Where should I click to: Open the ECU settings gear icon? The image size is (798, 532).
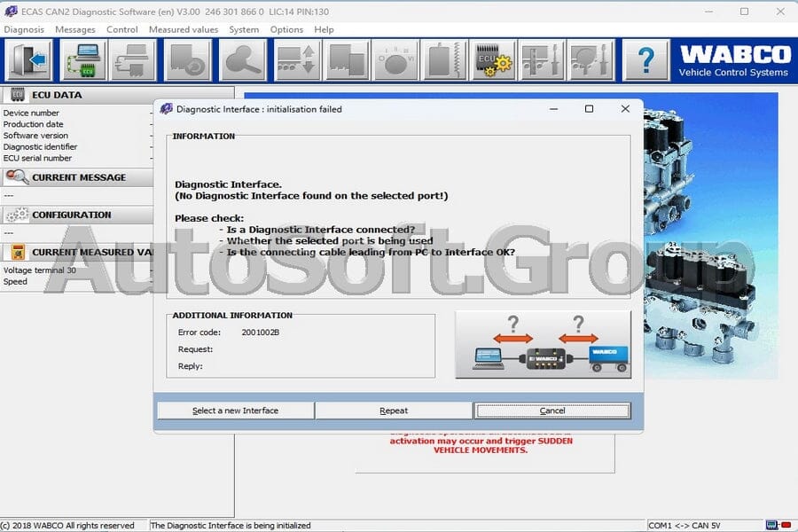tap(493, 60)
